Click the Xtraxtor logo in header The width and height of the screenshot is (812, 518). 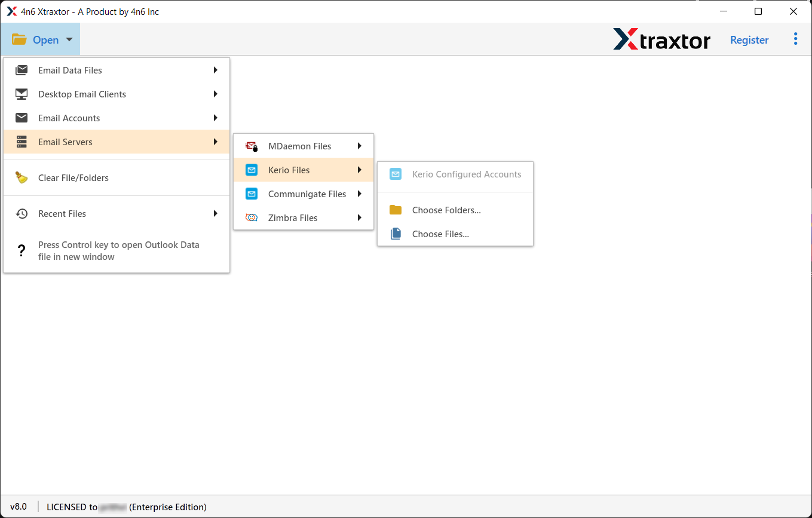pyautogui.click(x=661, y=39)
